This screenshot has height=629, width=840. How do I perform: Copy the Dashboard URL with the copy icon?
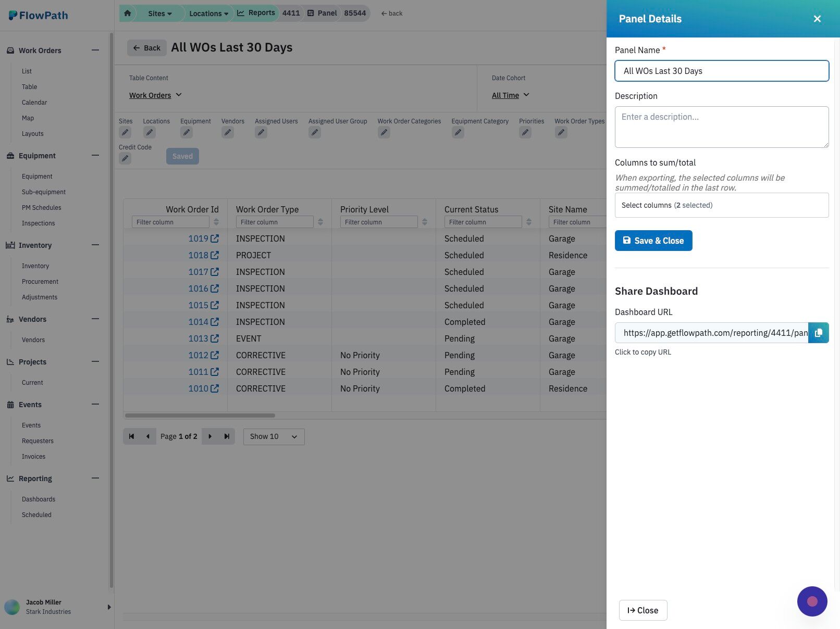pyautogui.click(x=818, y=333)
